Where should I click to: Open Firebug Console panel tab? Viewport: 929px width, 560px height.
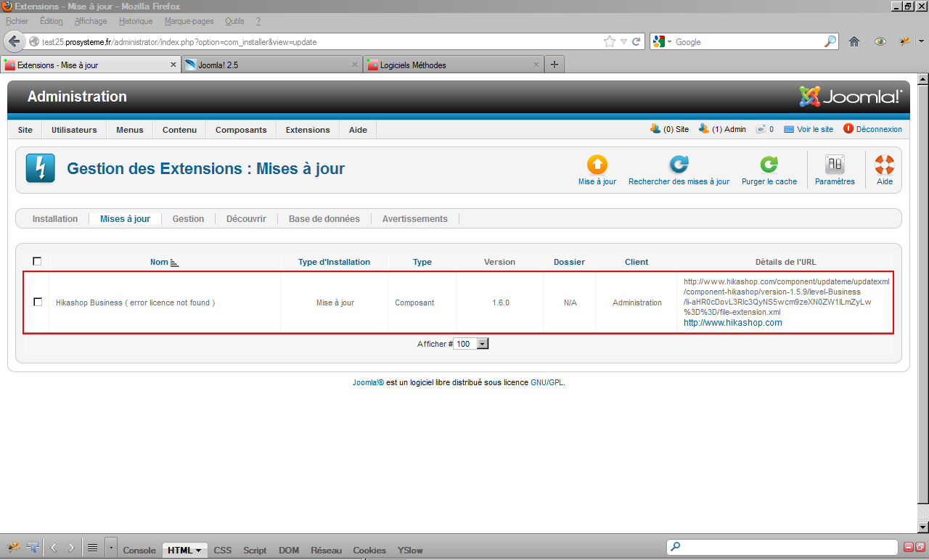click(x=139, y=550)
